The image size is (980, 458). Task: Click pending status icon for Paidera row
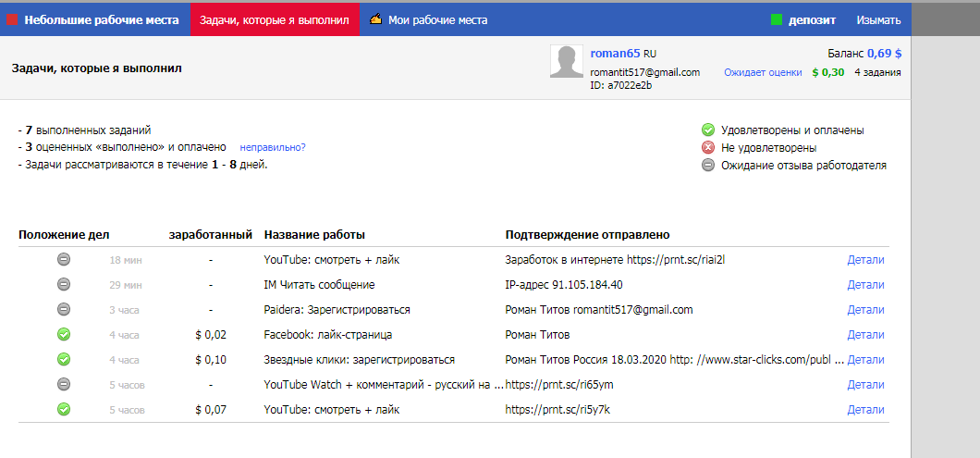pyautogui.click(x=64, y=309)
